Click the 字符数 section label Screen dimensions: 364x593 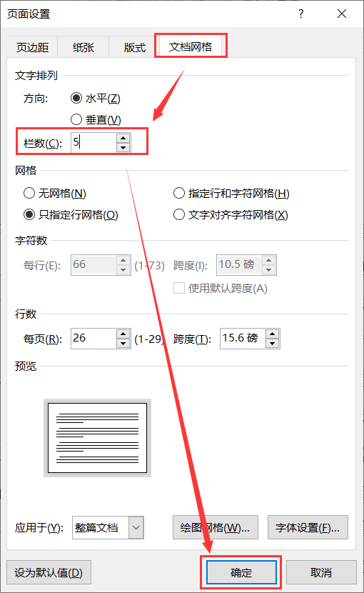click(31, 241)
